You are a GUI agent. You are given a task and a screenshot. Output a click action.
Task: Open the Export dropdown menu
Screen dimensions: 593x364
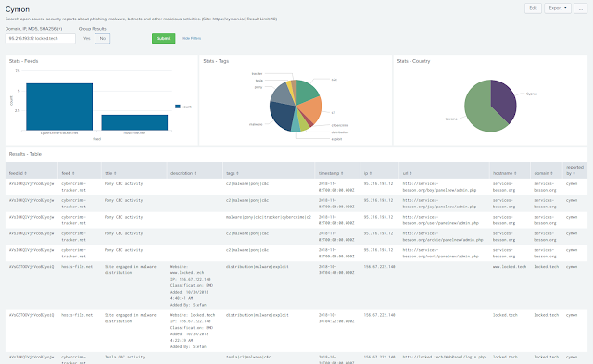coord(558,8)
